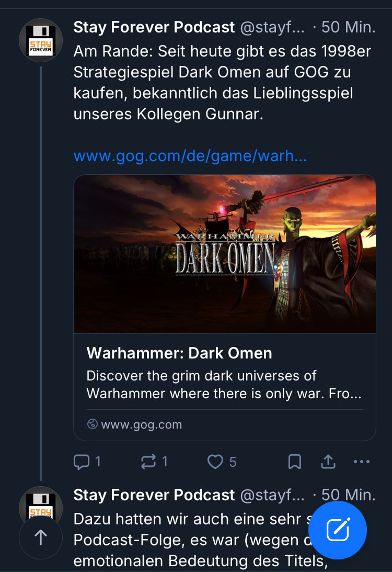Reply to the Dark Omen post
Viewport: 392px width, 572px height.
point(82,462)
